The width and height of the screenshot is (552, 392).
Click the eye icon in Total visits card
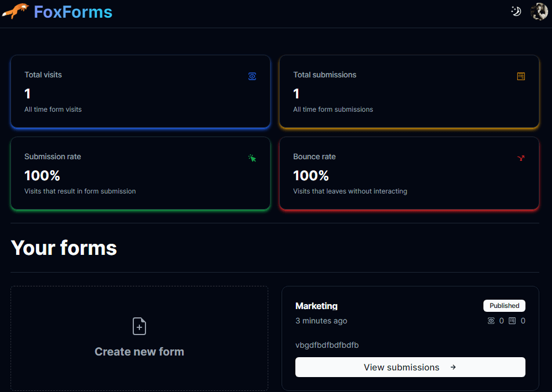252,76
